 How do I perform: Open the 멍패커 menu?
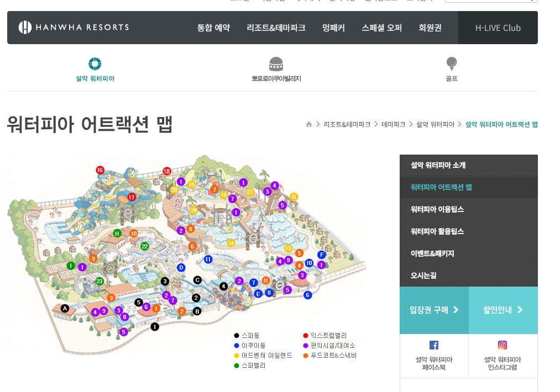[x=333, y=28]
